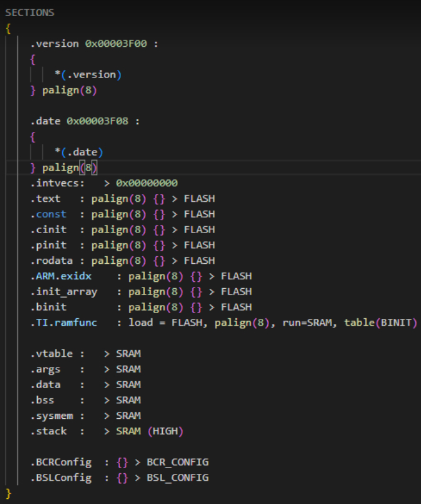Click palign(8) on the .rodata line
421x504 pixels.
pos(119,261)
